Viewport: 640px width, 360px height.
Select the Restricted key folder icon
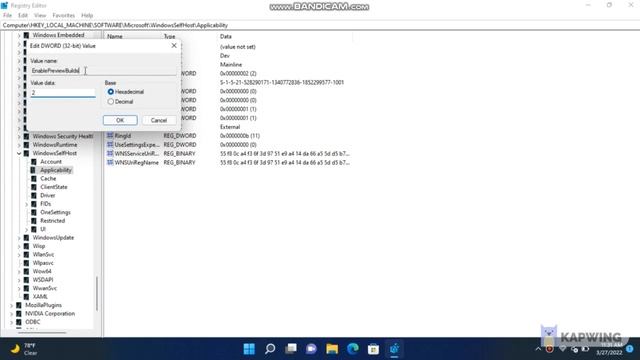(34, 221)
